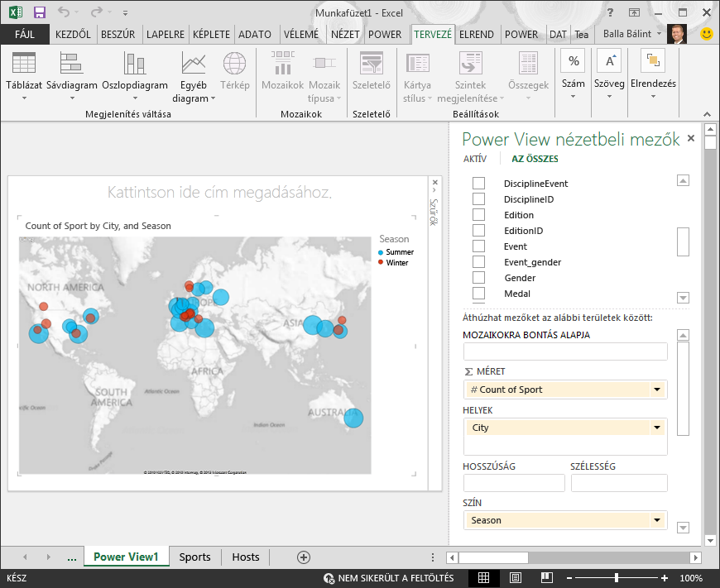The width and height of the screenshot is (720, 588).
Task: Undo the last action
Action: click(64, 12)
